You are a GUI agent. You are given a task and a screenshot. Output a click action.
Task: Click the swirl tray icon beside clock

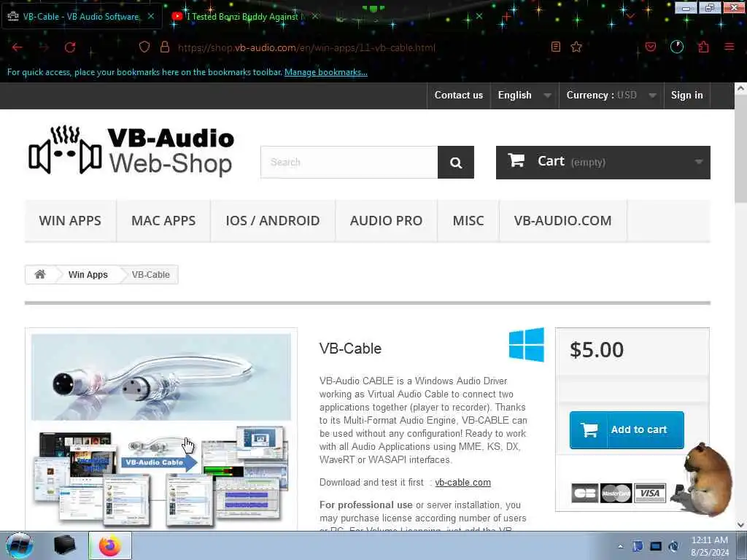click(x=673, y=546)
